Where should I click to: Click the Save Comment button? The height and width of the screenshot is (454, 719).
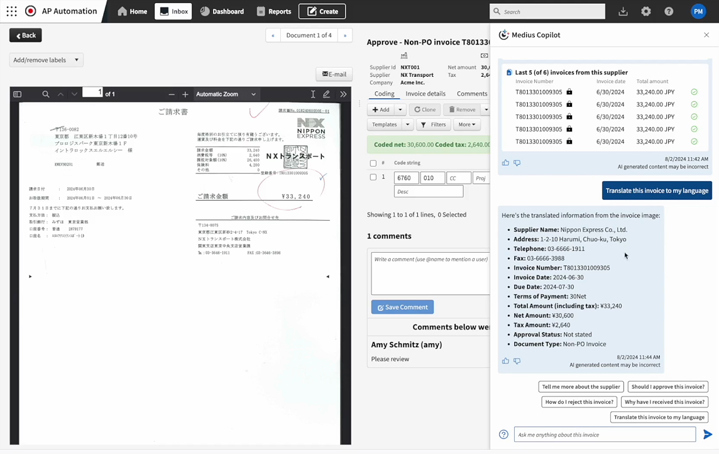click(402, 307)
